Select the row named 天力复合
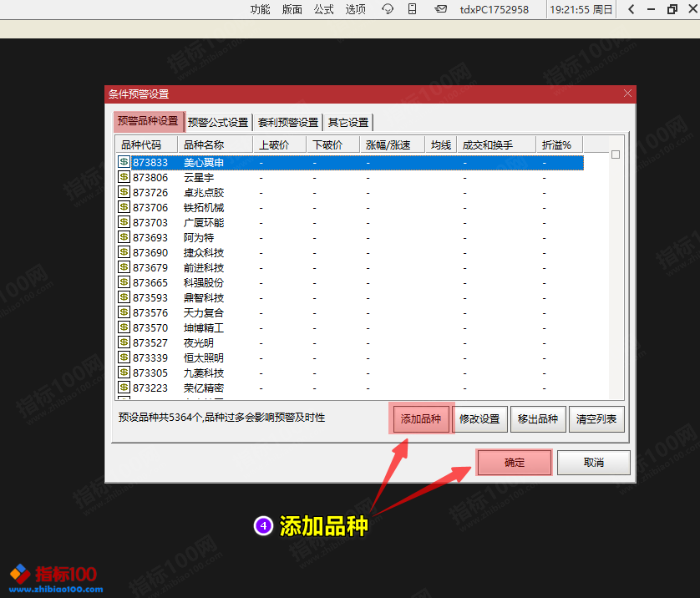This screenshot has height=598, width=700. click(350, 313)
